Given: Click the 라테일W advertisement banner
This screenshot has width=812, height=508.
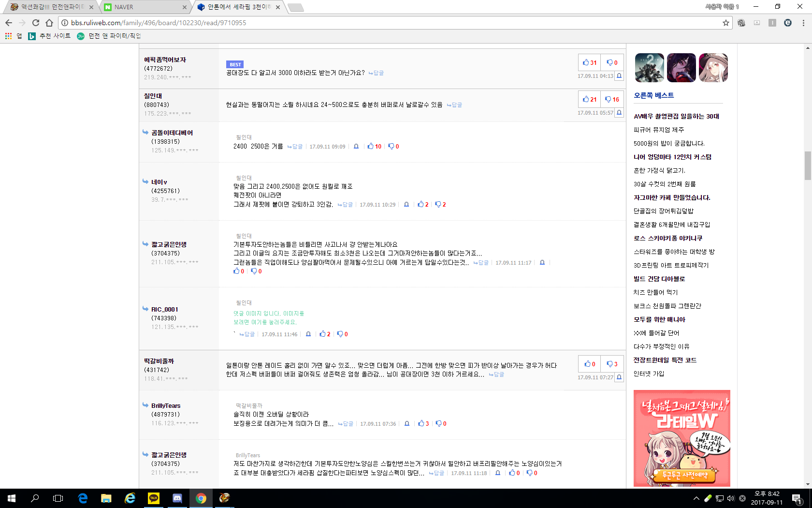Looking at the screenshot, I should pyautogui.click(x=681, y=438).
